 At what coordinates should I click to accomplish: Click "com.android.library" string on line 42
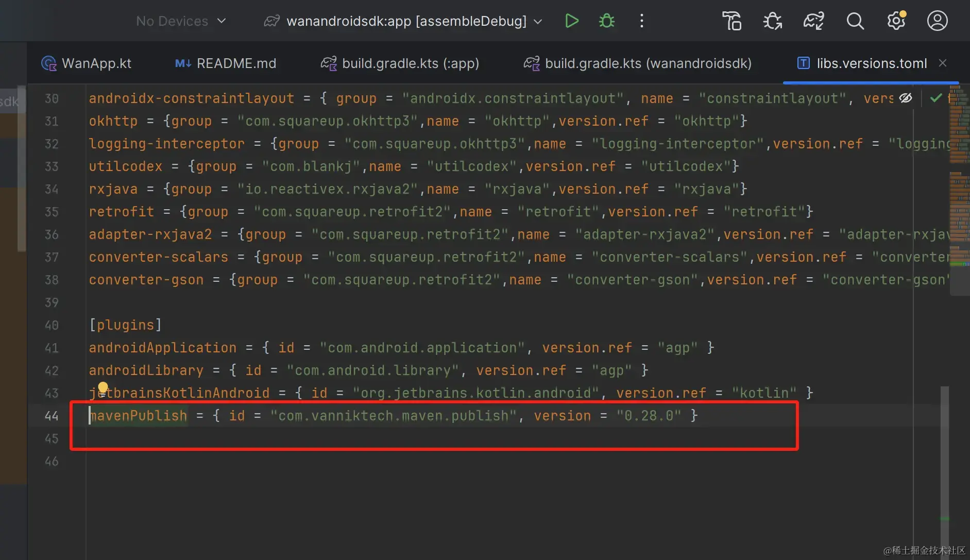[372, 370]
